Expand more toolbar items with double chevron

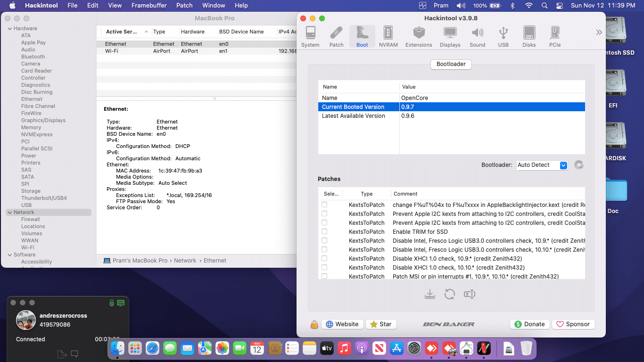[x=599, y=32]
